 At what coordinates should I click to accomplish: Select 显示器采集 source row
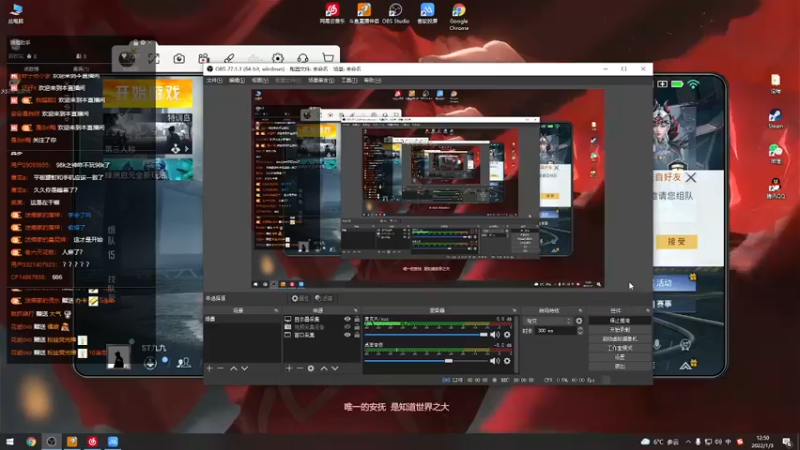click(x=321, y=319)
